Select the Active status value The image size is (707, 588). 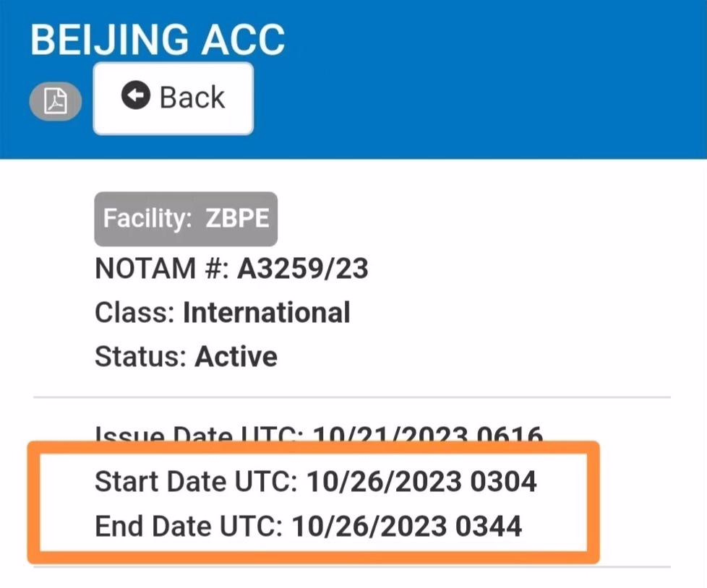click(x=236, y=357)
